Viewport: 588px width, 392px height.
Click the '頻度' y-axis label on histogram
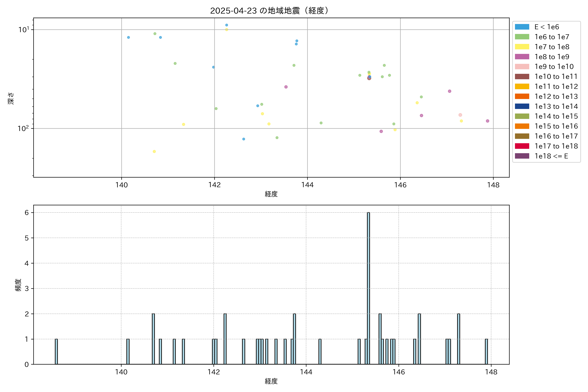coord(18,285)
